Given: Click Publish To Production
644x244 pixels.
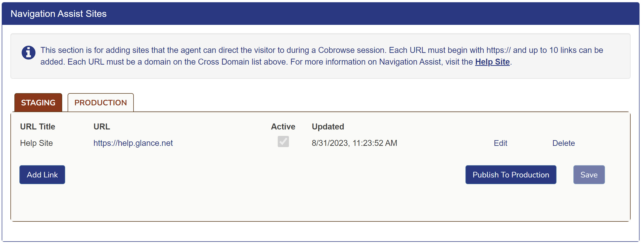Looking at the screenshot, I should point(510,175).
